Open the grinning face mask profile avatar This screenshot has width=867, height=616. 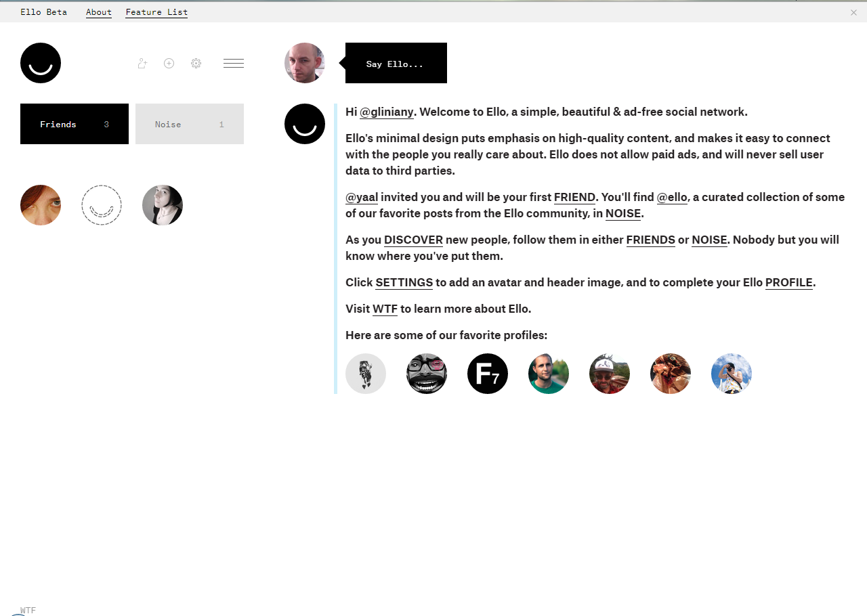(427, 374)
